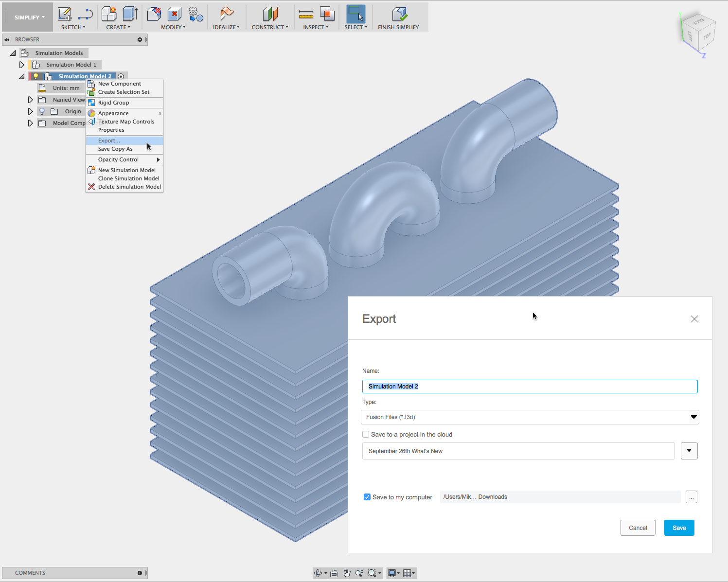Activate the Pan hand tool
The image size is (728, 582).
(347, 573)
